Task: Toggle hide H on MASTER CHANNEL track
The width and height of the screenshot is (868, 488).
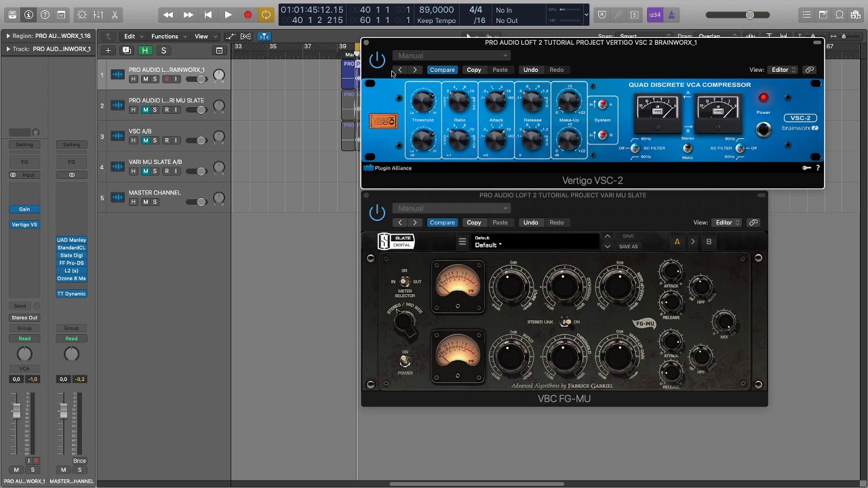Action: [134, 201]
